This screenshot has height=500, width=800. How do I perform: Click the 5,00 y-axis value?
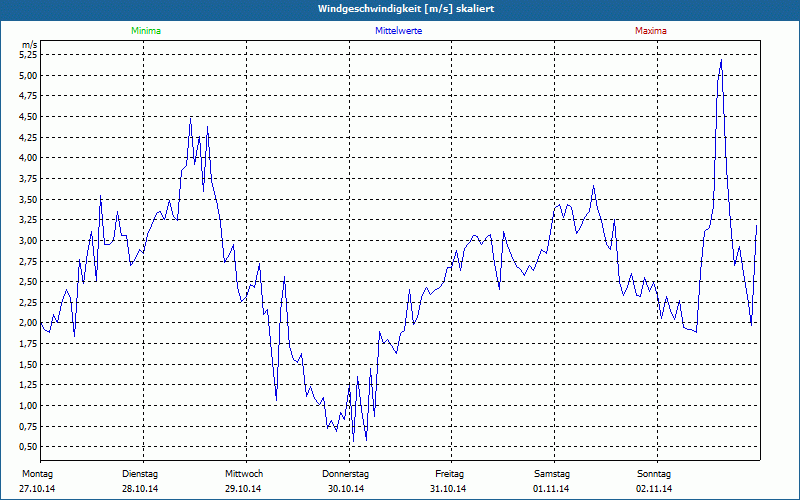(29, 75)
